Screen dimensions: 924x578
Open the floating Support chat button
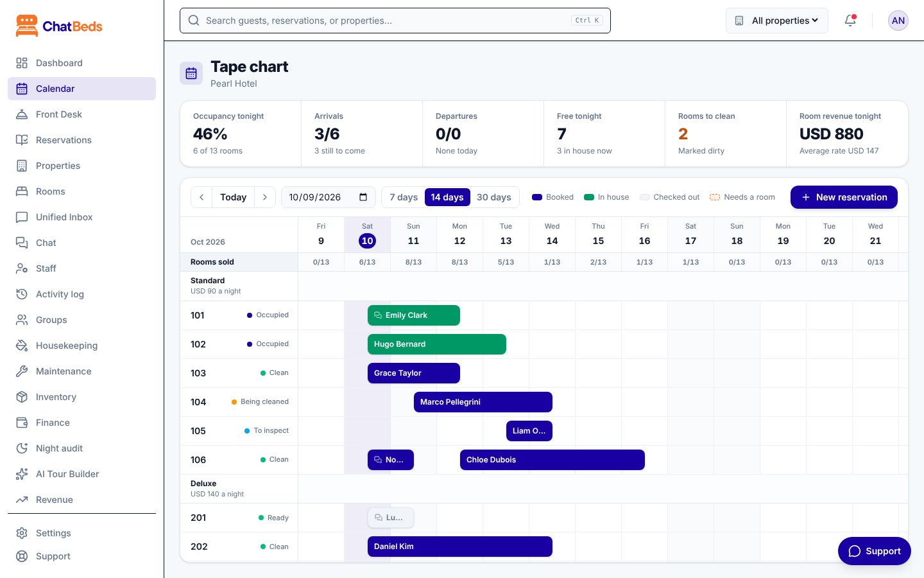(x=875, y=551)
